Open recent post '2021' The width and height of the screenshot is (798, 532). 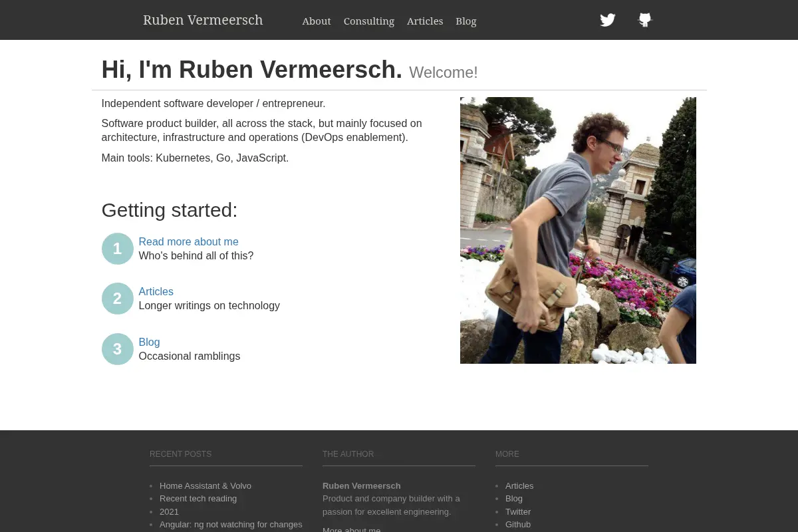click(169, 511)
